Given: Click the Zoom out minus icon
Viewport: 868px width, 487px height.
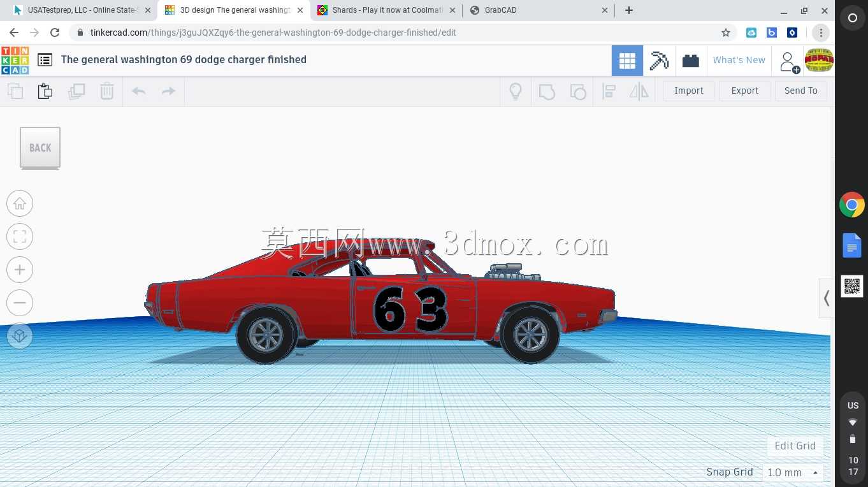Looking at the screenshot, I should pos(20,303).
